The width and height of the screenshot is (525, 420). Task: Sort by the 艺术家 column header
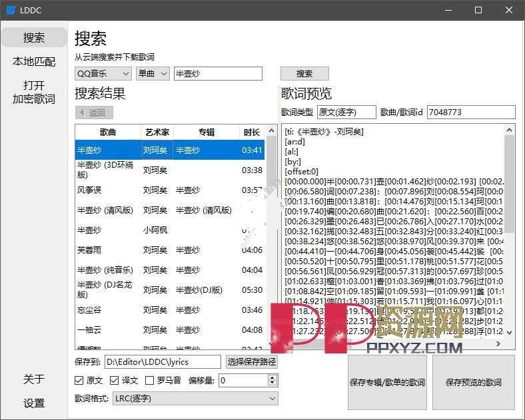(x=157, y=132)
